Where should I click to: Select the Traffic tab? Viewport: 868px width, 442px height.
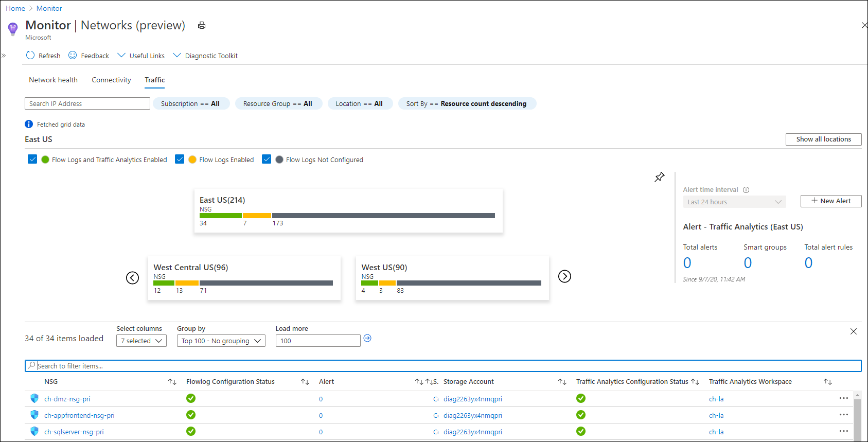pyautogui.click(x=155, y=80)
